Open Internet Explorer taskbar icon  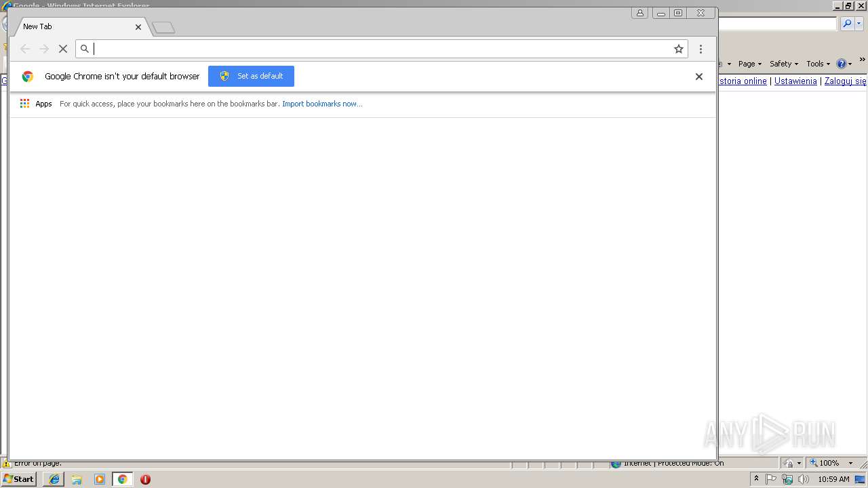[54, 479]
